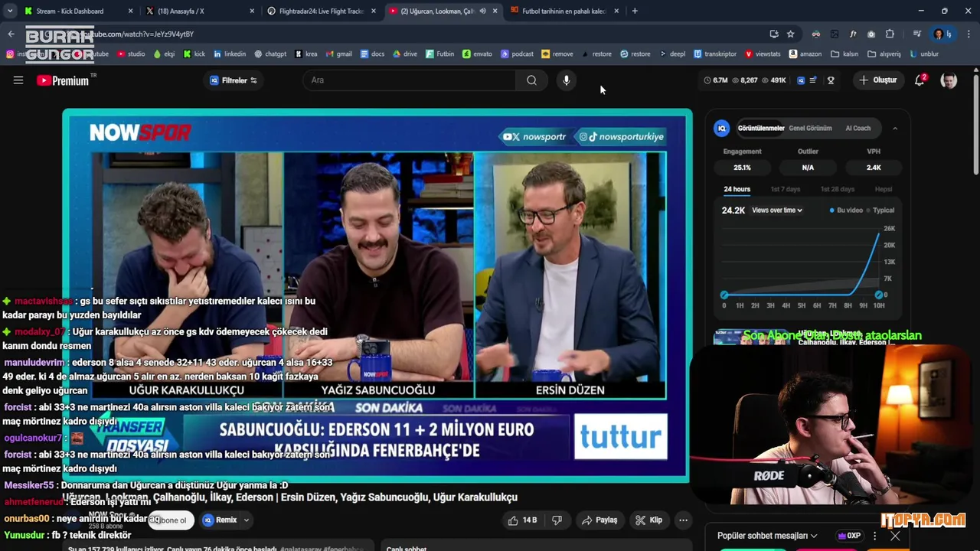
Task: Open the kalsın bookmarks folder
Action: (x=845, y=54)
